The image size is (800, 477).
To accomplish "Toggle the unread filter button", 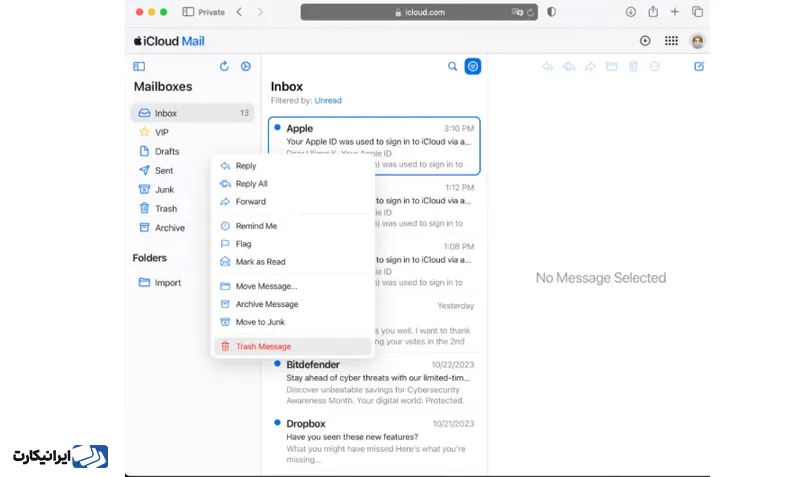I will click(x=472, y=66).
